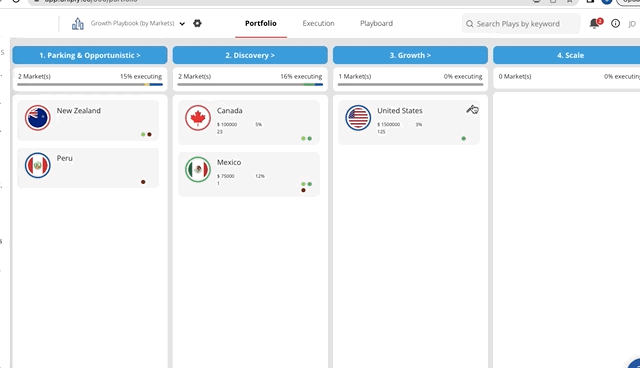The image size is (640, 368).
Task: Click '2 Market(s)' under Discovery
Action: pyautogui.click(x=195, y=76)
